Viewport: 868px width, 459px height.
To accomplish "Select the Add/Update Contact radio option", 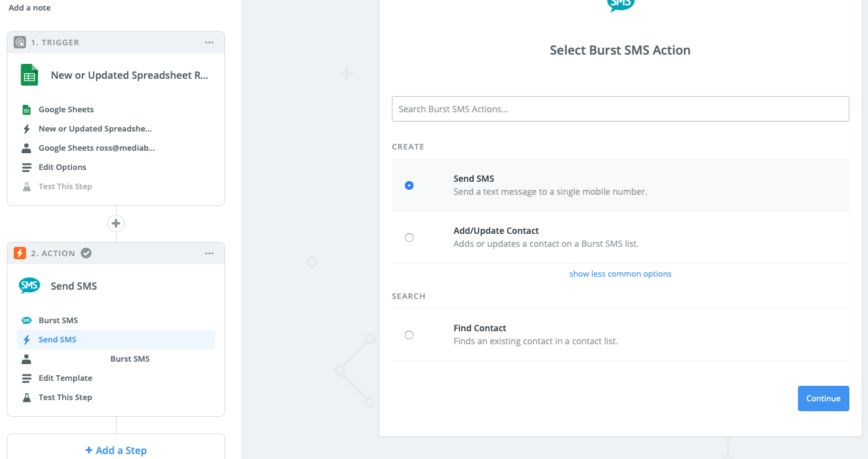I will tap(409, 238).
